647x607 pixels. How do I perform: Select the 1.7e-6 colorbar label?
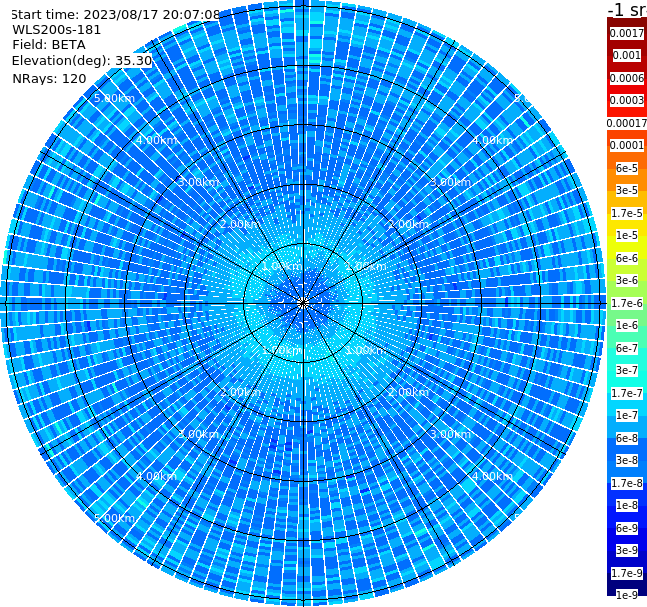[627, 303]
